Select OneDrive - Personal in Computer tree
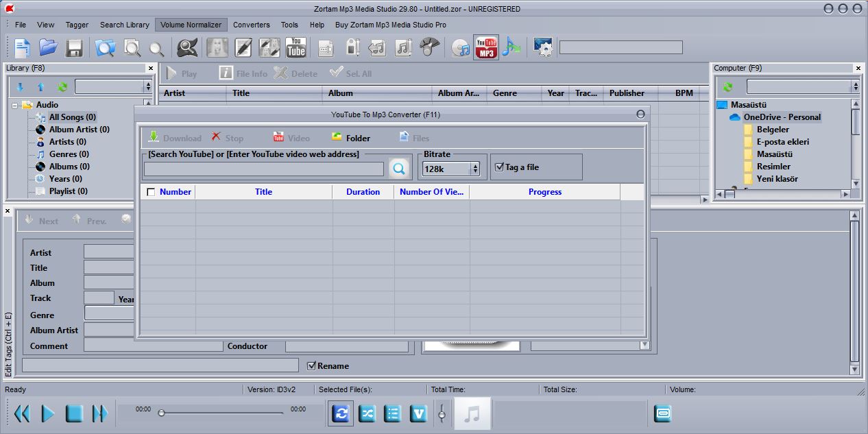This screenshot has width=868, height=434. (782, 117)
